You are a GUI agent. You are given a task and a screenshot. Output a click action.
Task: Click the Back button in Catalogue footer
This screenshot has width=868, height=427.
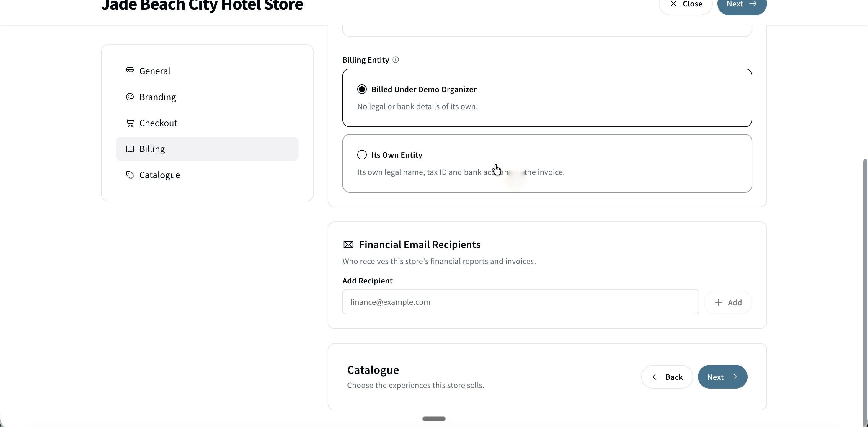(x=667, y=377)
